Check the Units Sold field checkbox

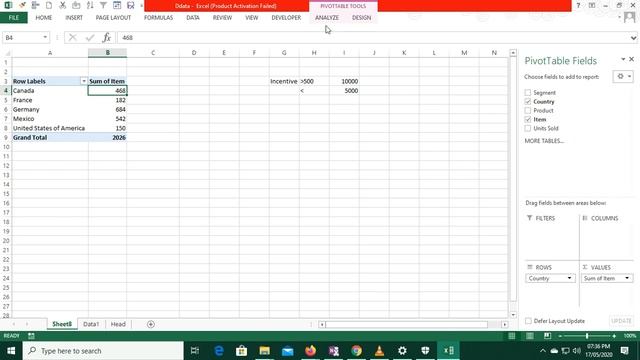[528, 128]
